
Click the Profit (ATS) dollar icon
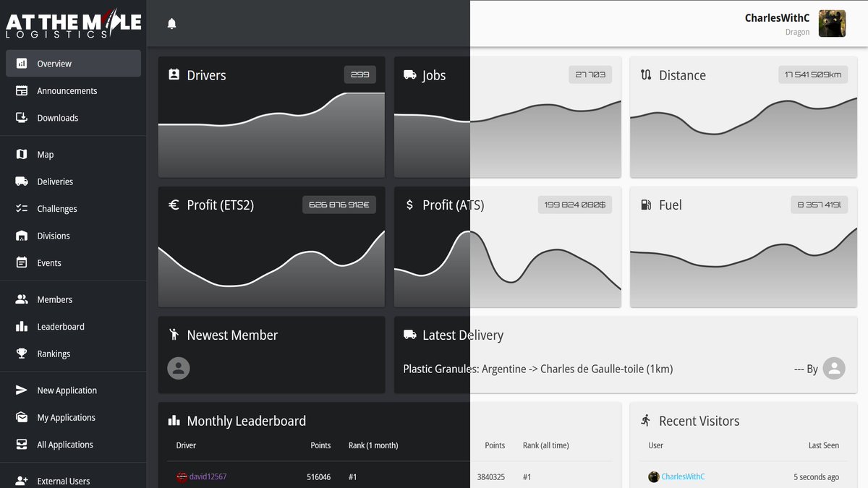409,205
